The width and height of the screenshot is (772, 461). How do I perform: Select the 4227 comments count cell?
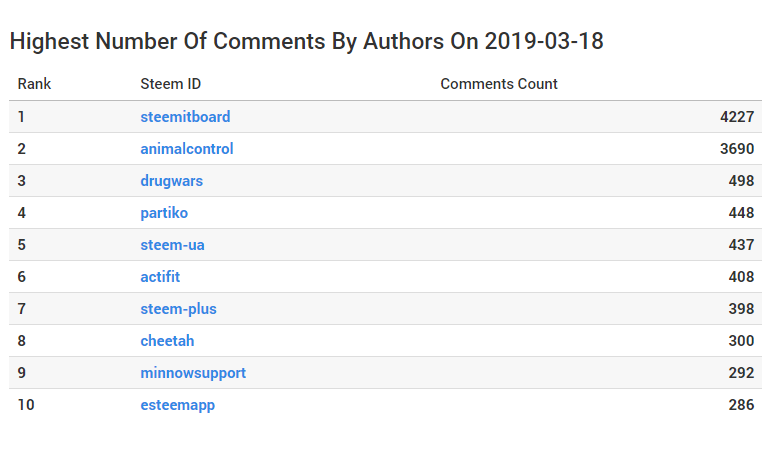[737, 117]
